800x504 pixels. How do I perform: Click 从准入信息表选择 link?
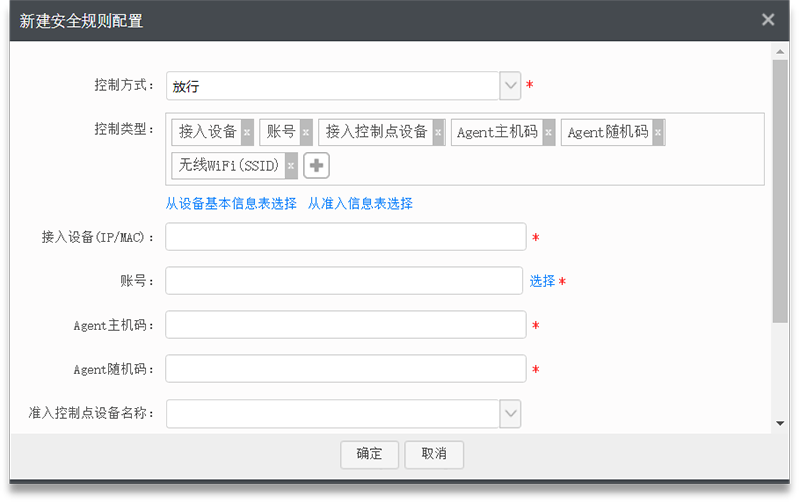[x=360, y=203]
